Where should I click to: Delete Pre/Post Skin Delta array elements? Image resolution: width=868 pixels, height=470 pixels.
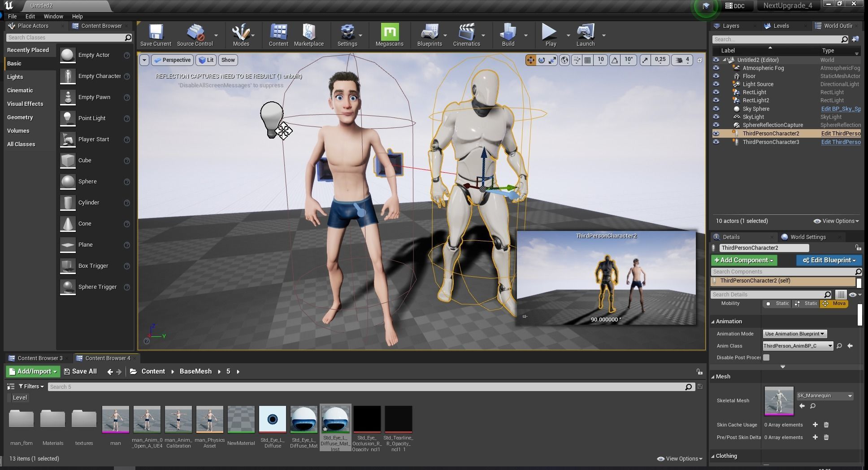(x=826, y=437)
